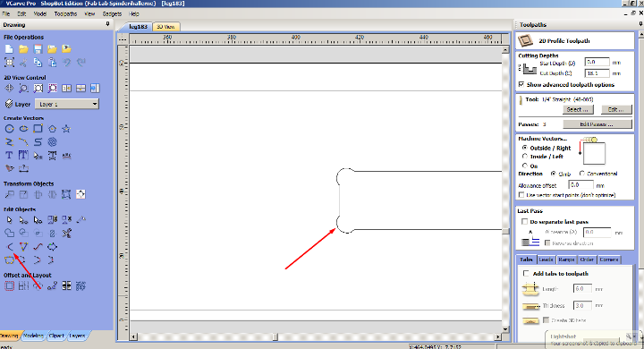Click the open file folder icon
Screen dimensions: 644x349
click(x=23, y=49)
